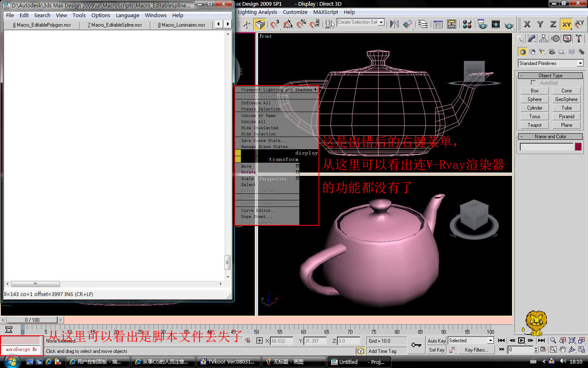Image resolution: width=588 pixels, height=368 pixels.
Task: Open the Utilities hammer panel icon
Action: click(x=579, y=39)
